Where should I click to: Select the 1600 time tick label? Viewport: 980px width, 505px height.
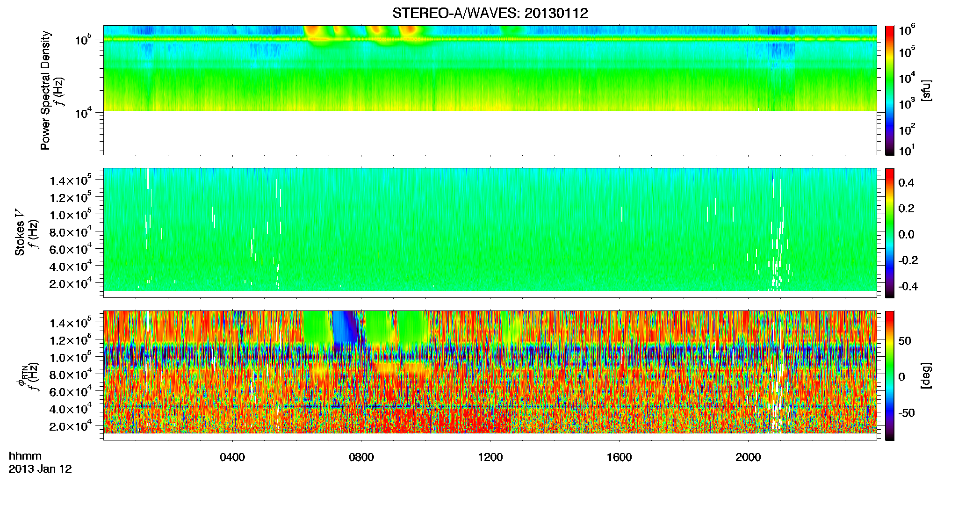[x=620, y=457]
